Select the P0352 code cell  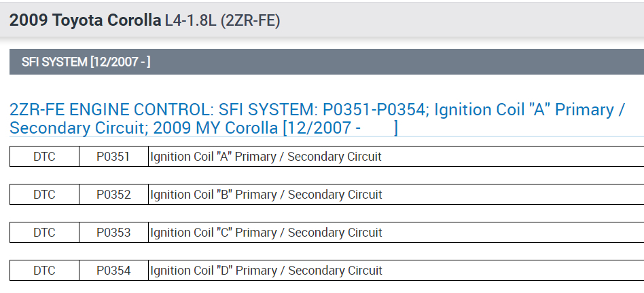point(113,195)
